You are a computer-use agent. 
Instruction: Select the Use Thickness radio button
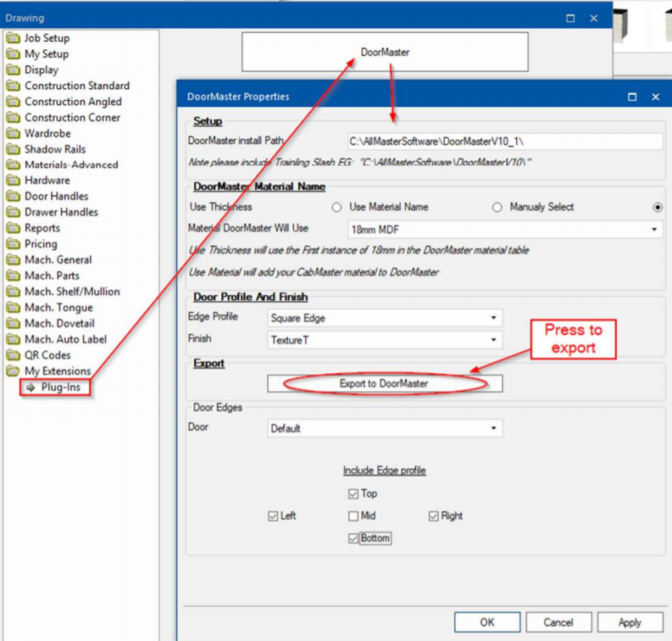pos(336,208)
